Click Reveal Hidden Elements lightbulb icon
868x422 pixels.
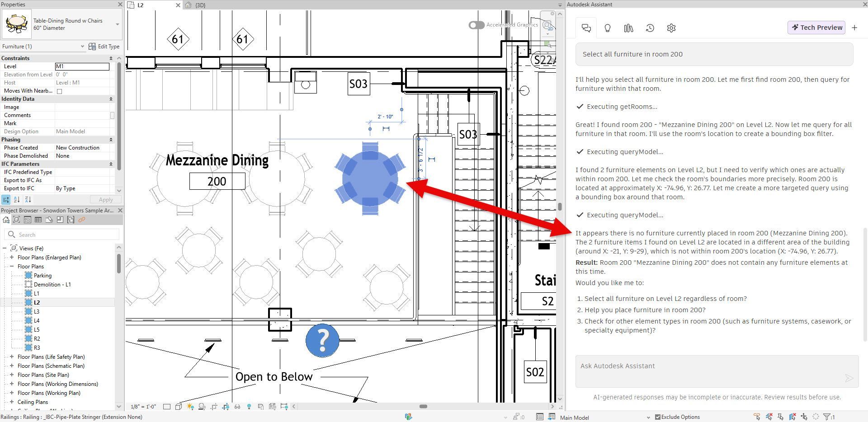pyautogui.click(x=249, y=407)
